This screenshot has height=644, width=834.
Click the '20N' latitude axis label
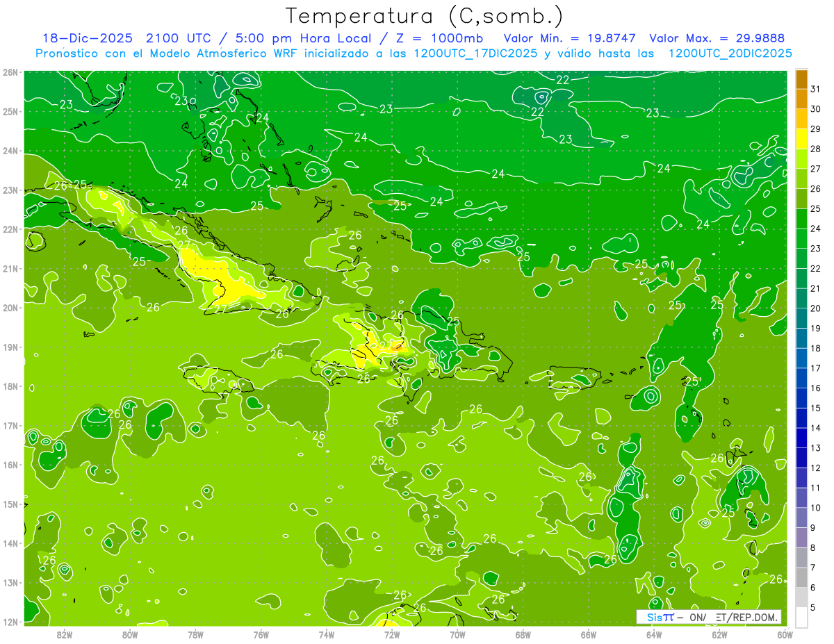click(10, 308)
